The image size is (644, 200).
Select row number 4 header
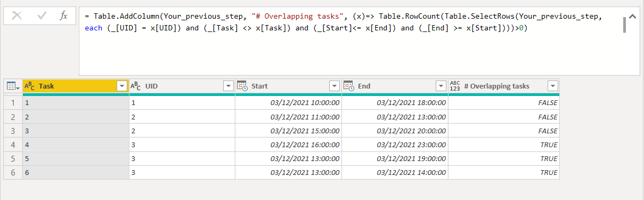pyautogui.click(x=13, y=145)
